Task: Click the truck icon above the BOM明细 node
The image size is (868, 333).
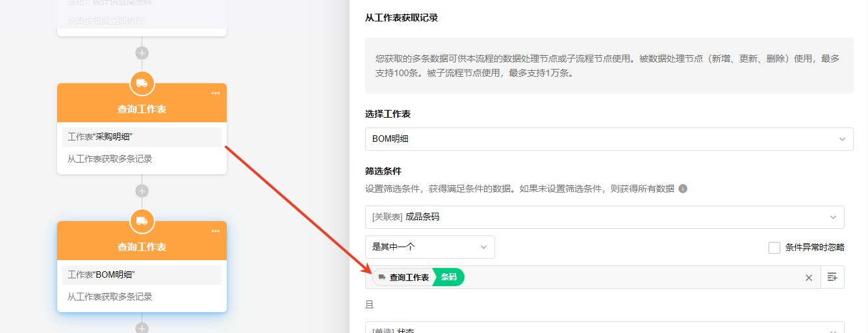Action: tap(142, 221)
